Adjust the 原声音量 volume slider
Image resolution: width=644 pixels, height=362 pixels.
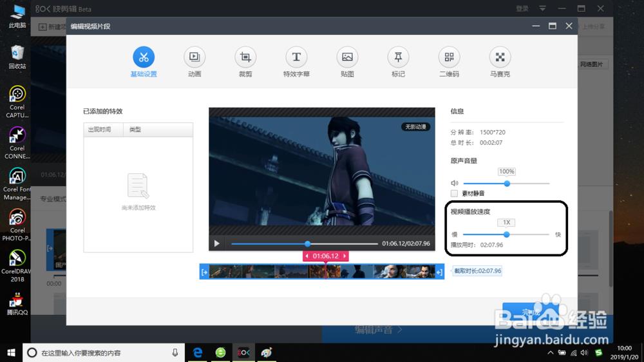tap(506, 184)
